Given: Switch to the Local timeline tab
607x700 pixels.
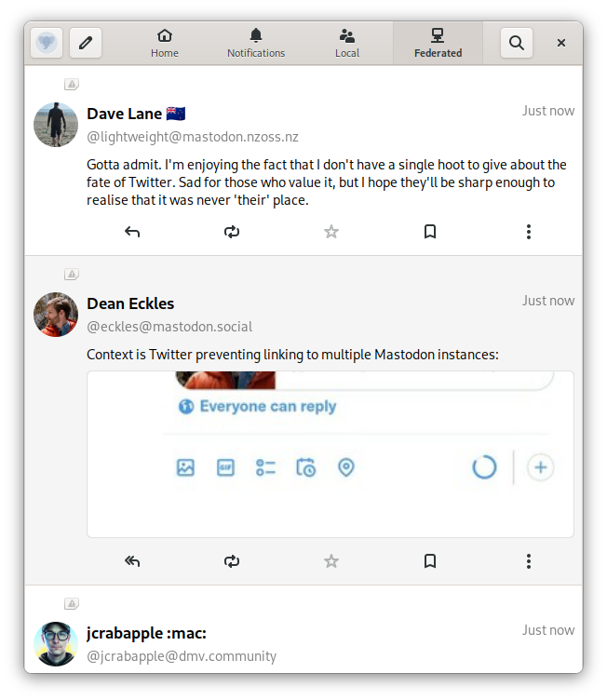Looking at the screenshot, I should (x=347, y=43).
